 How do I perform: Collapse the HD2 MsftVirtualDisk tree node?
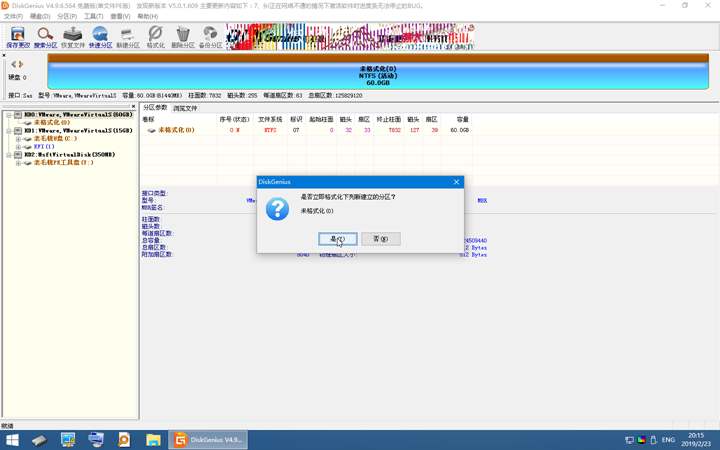coord(7,155)
